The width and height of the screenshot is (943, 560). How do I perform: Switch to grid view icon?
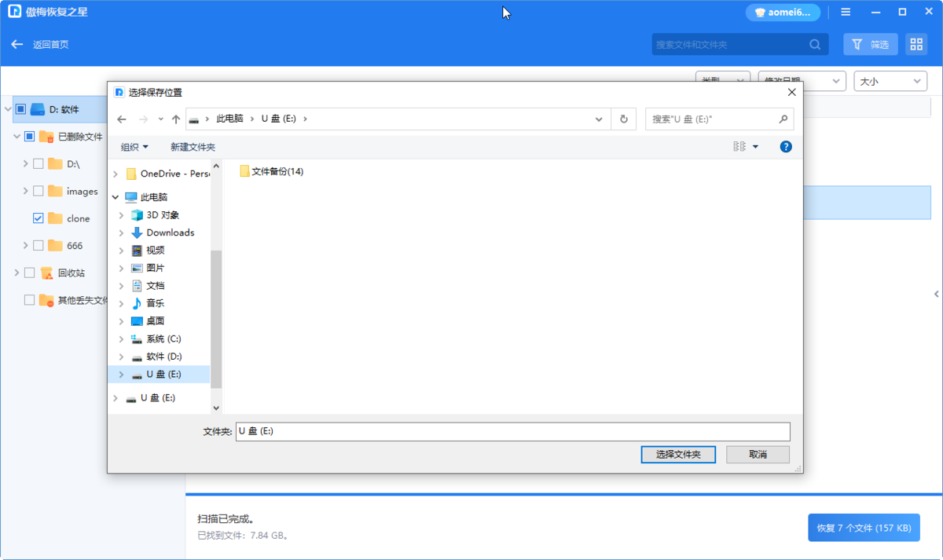pos(915,45)
